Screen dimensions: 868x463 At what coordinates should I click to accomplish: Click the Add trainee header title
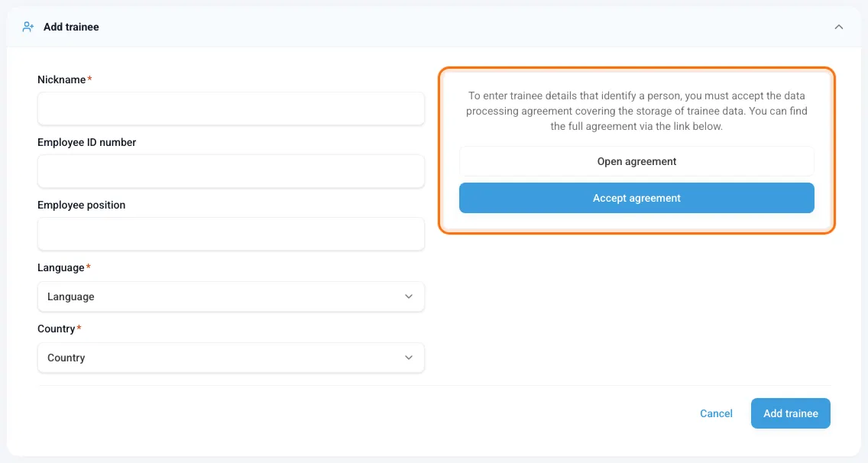(x=71, y=27)
